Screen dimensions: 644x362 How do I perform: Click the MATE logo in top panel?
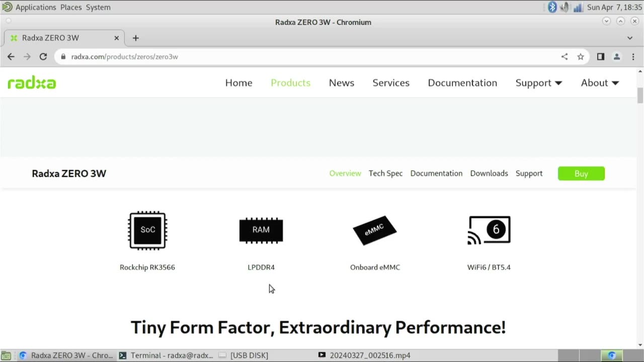coord(7,7)
